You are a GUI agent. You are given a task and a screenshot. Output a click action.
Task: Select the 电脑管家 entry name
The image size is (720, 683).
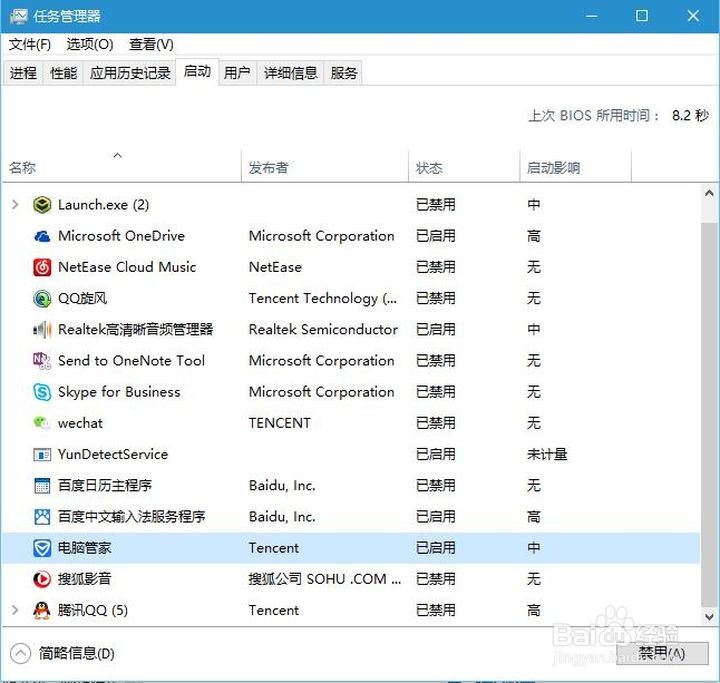point(84,548)
